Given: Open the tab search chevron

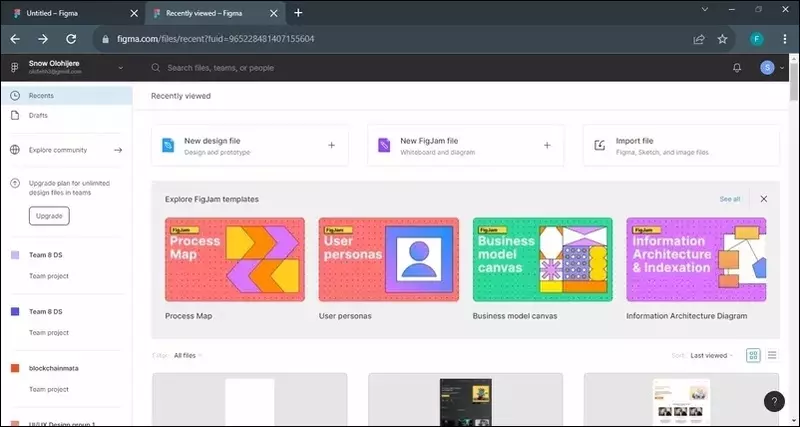Looking at the screenshot, I should tap(705, 9).
